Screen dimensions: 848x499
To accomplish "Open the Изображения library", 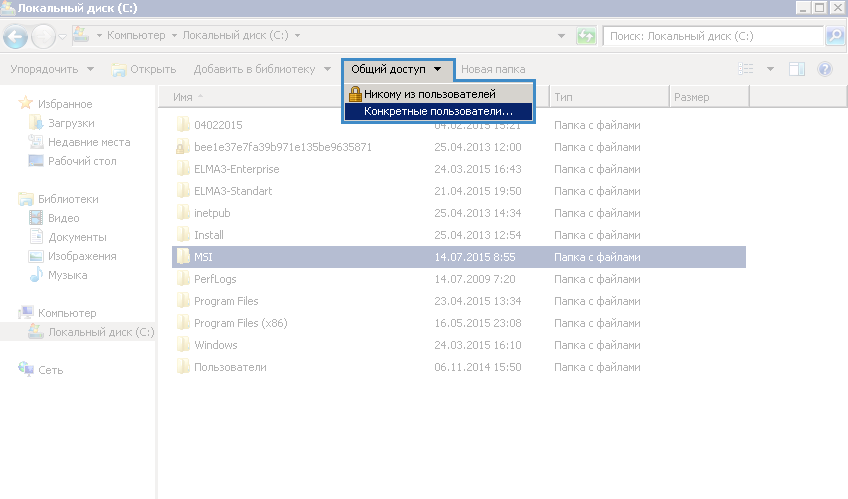I will pyautogui.click(x=82, y=256).
